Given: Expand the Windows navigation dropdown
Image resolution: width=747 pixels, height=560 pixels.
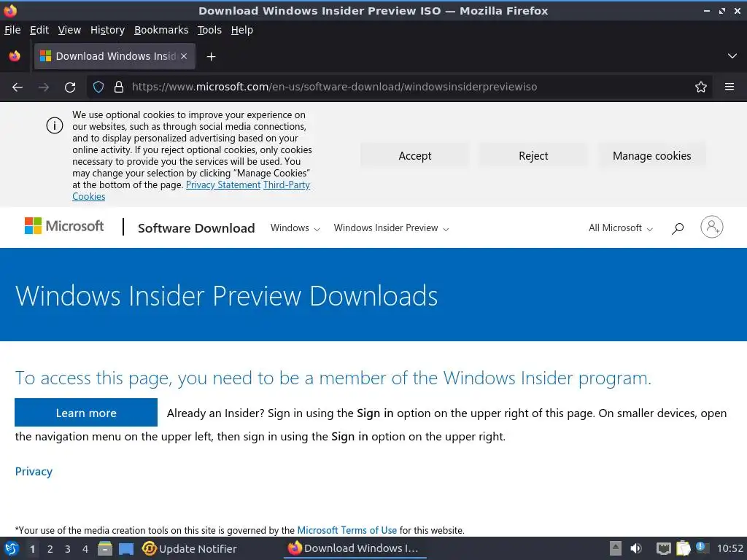Looking at the screenshot, I should coord(295,228).
